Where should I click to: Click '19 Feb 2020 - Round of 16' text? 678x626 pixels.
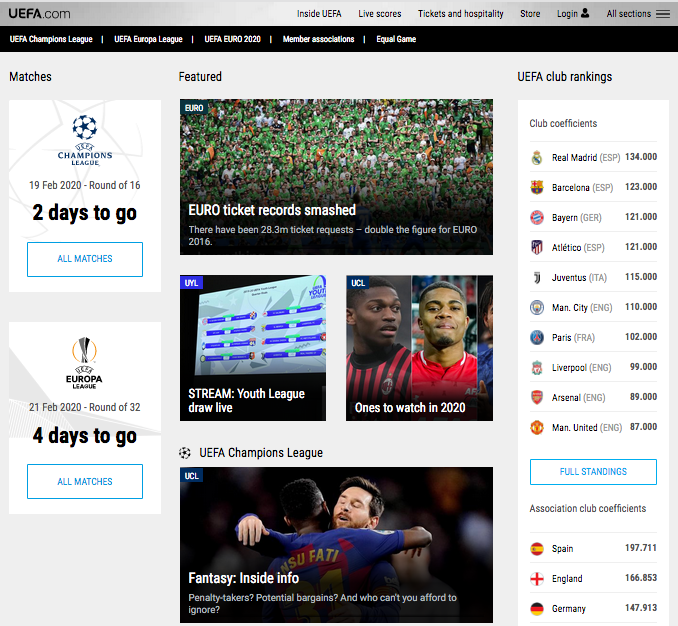[x=85, y=185]
